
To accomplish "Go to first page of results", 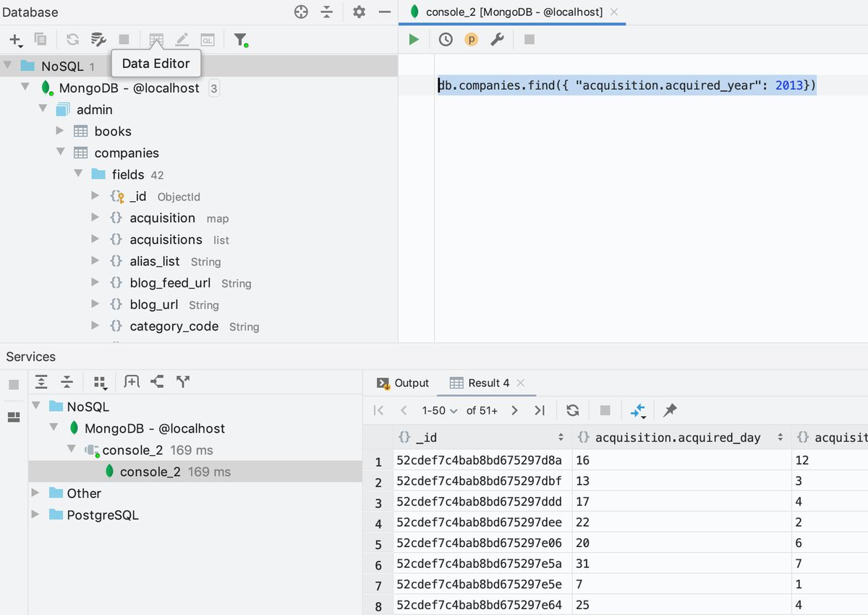I will tap(378, 410).
